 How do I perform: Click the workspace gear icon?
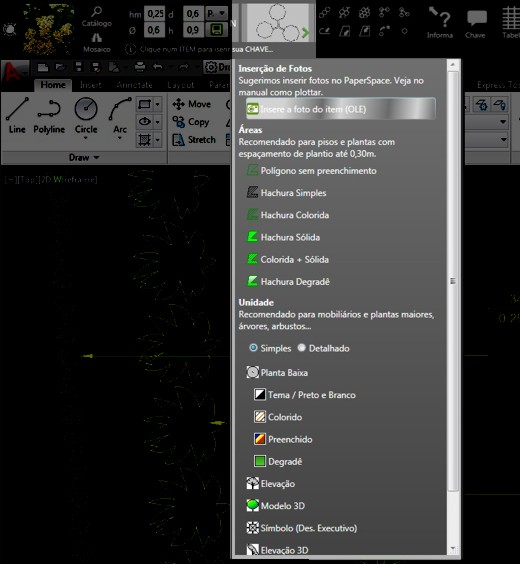(211, 67)
